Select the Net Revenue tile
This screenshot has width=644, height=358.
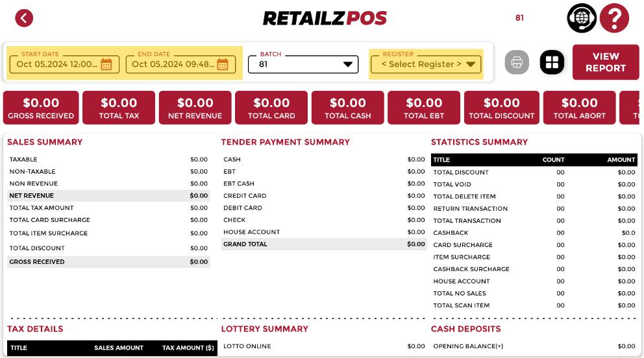click(195, 108)
